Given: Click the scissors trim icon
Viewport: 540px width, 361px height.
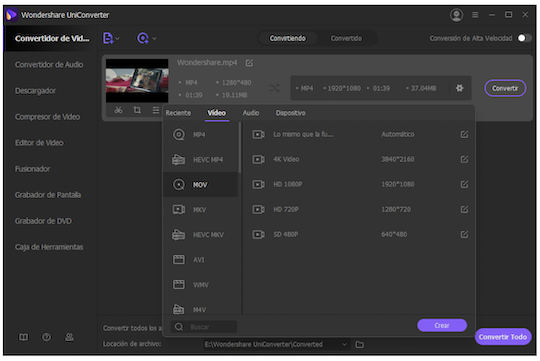Looking at the screenshot, I should click(118, 110).
